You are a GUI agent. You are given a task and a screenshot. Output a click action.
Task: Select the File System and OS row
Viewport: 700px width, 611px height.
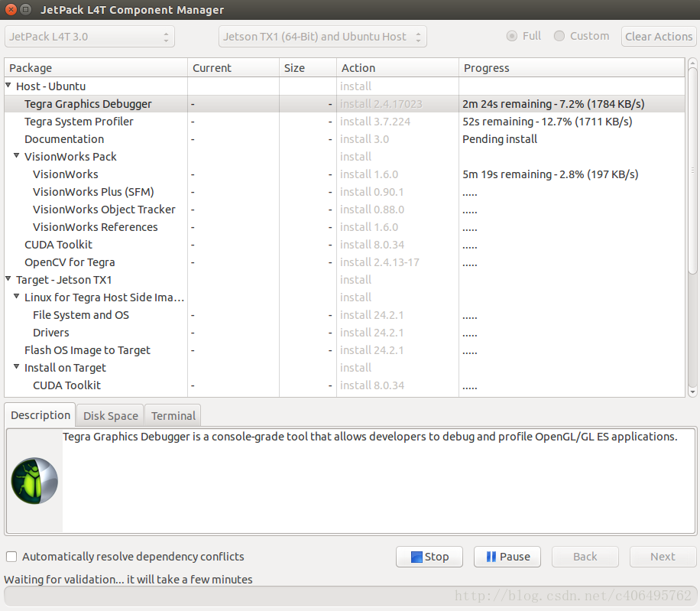pyautogui.click(x=345, y=315)
